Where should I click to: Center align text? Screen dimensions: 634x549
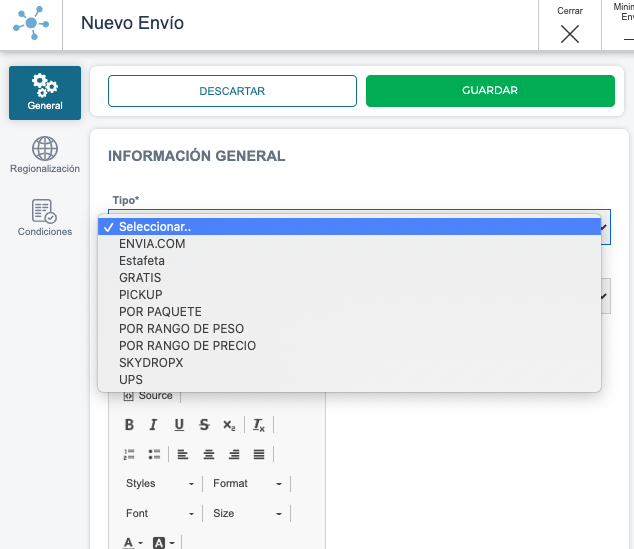(209, 454)
